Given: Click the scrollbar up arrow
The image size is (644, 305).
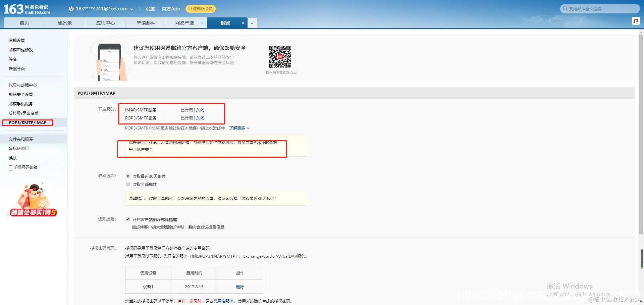Looking at the screenshot, I should 641,32.
